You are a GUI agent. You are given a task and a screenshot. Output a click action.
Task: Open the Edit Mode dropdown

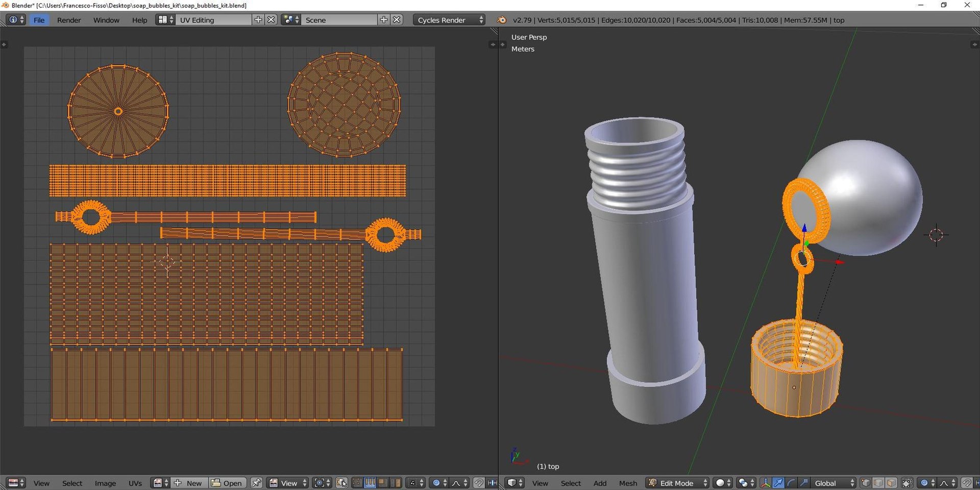pyautogui.click(x=677, y=483)
